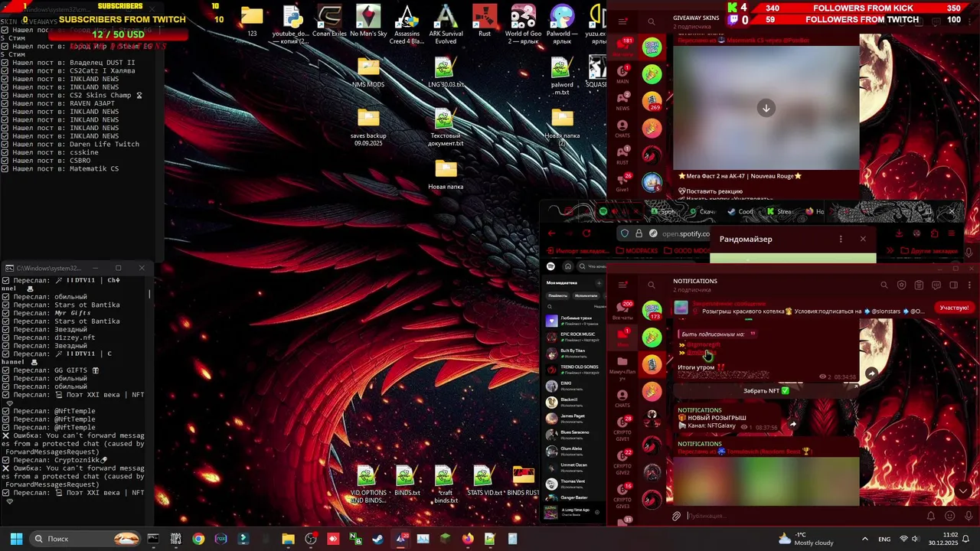
Task: Download the blurred media in GIVEAWAY SKINS
Action: pos(766,108)
